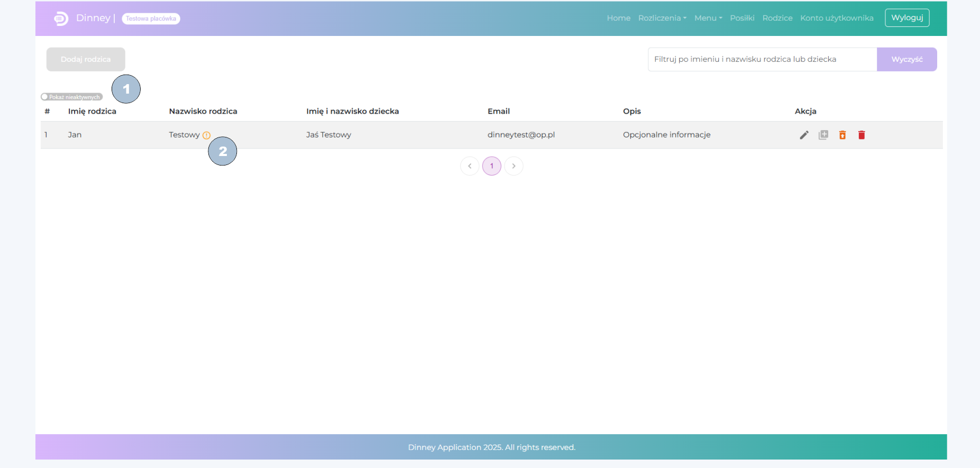Go to the Rodzice navigation item

(777, 18)
